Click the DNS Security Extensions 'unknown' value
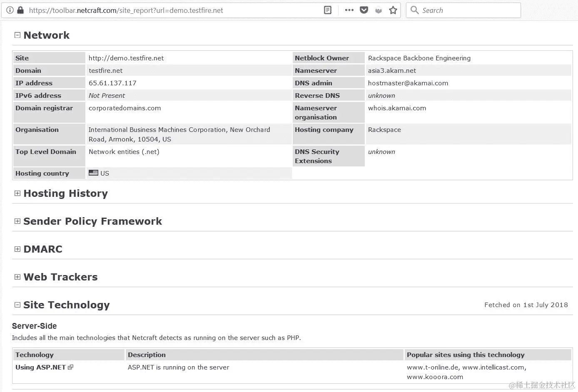 coord(381,151)
